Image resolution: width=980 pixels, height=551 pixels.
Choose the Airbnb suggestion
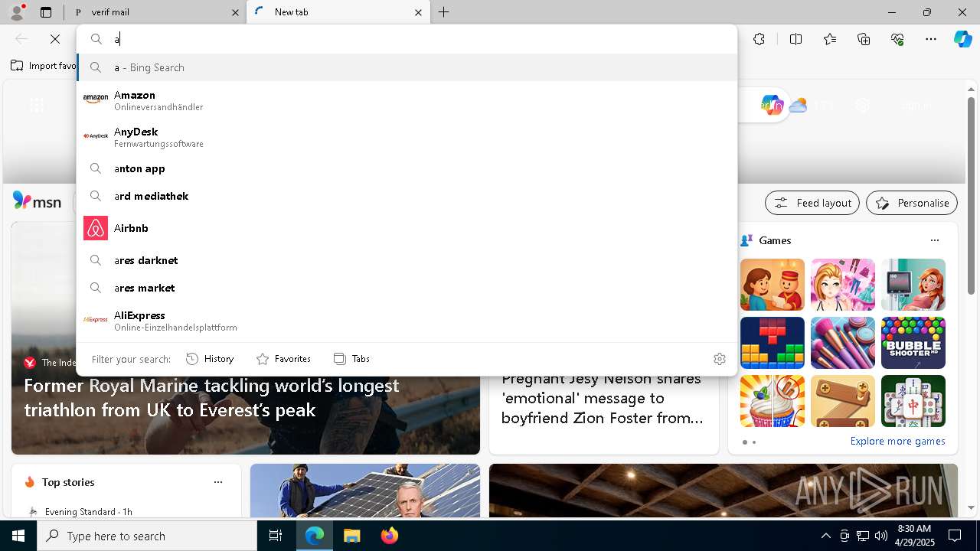click(407, 228)
